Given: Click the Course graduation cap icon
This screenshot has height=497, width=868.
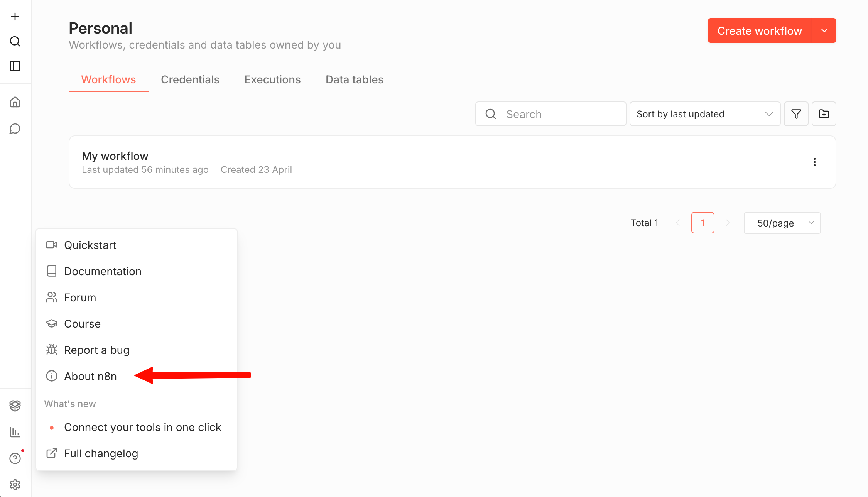Looking at the screenshot, I should 52,323.
